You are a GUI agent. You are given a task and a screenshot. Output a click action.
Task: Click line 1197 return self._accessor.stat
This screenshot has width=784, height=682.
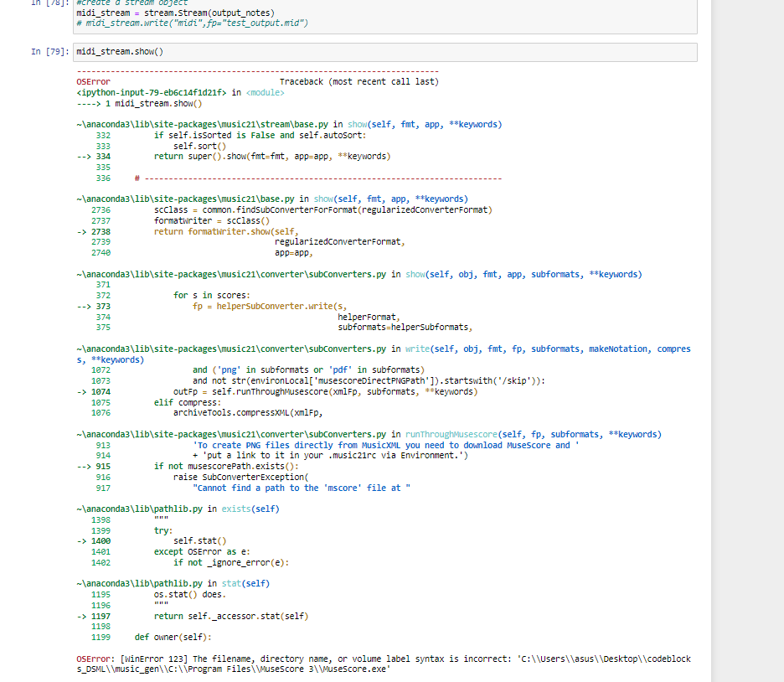pyautogui.click(x=230, y=616)
